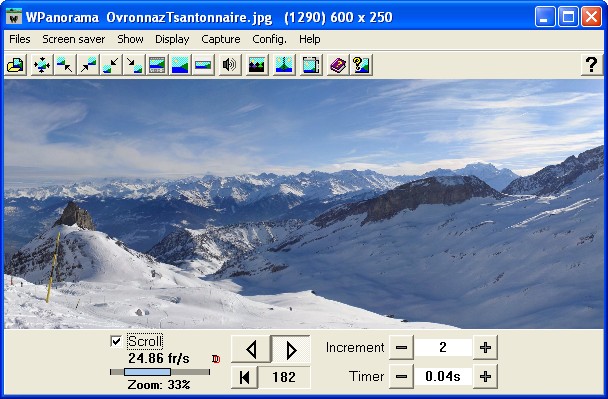Open the Display menu
This screenshot has height=399, width=608.
(172, 39)
